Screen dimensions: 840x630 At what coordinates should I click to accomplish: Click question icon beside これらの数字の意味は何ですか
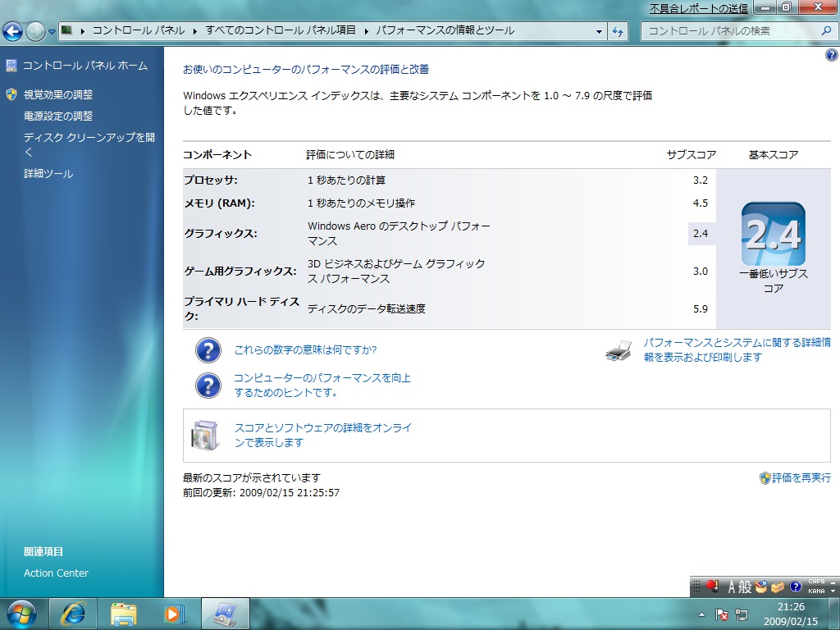[x=208, y=350]
